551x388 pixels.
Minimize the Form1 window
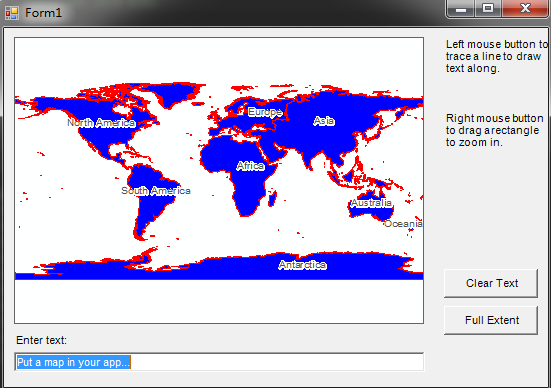tap(461, 8)
